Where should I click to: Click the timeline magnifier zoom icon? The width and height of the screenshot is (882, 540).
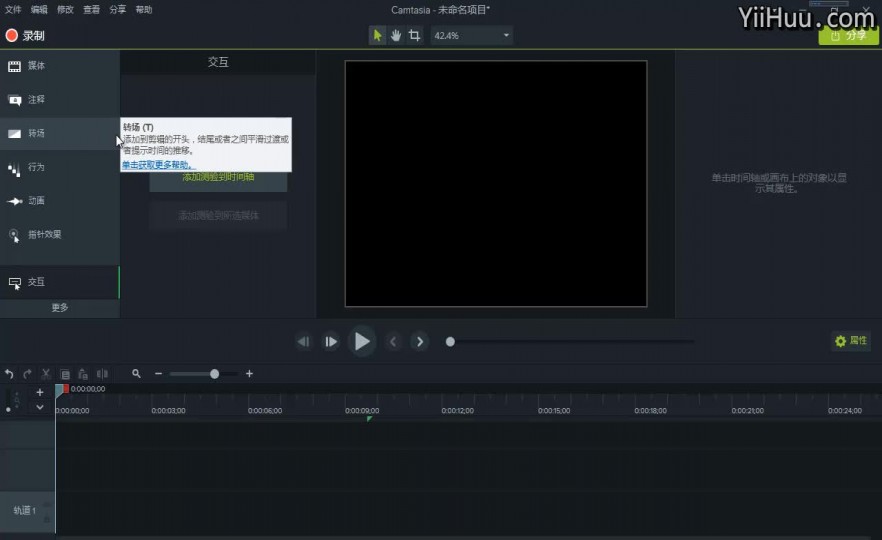click(136, 374)
